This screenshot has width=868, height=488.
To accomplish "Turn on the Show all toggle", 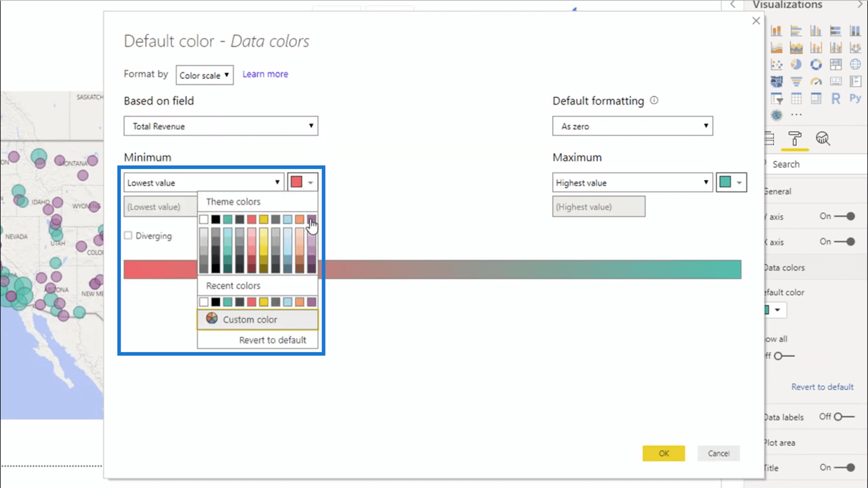I will (x=784, y=356).
